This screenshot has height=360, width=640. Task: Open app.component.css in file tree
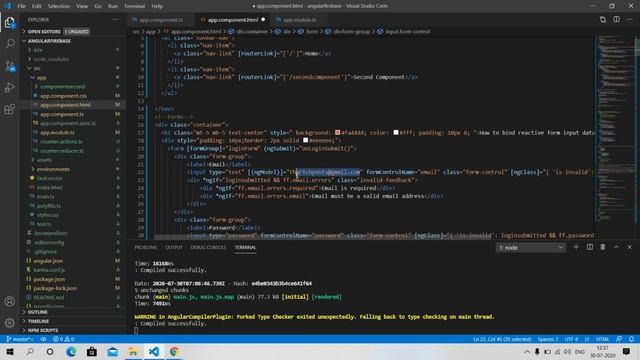(x=63, y=96)
